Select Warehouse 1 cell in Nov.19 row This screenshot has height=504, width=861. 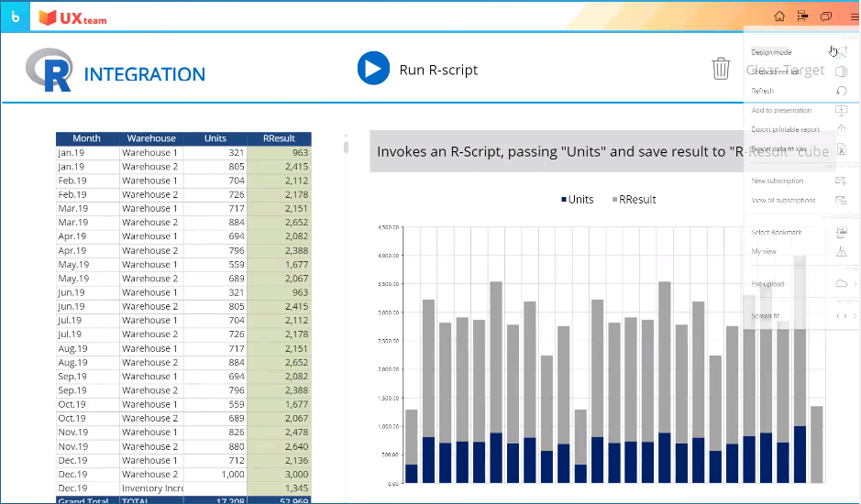(151, 433)
